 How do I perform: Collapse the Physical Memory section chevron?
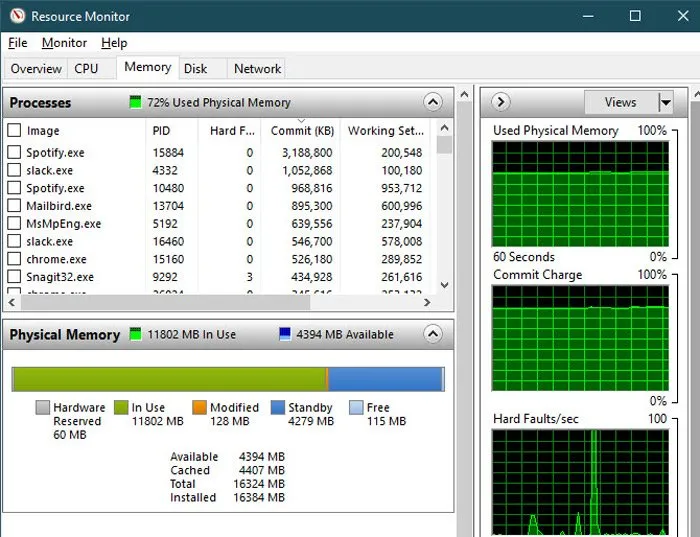(x=432, y=334)
